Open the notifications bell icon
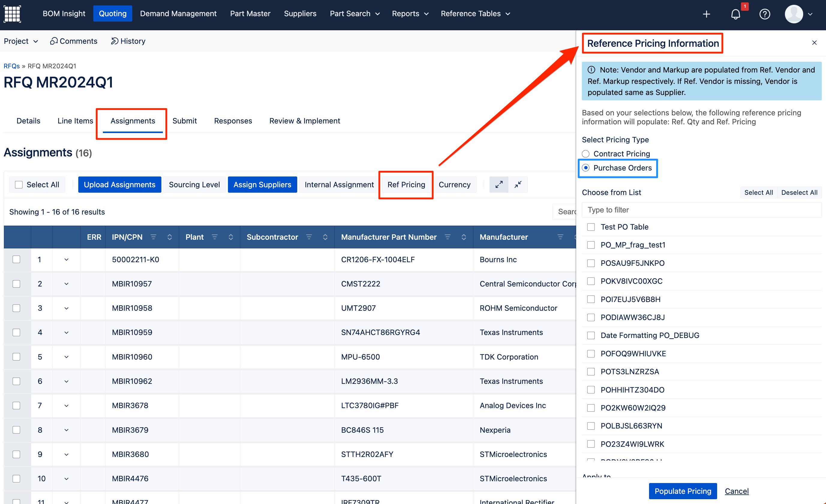826x504 pixels. pos(735,14)
